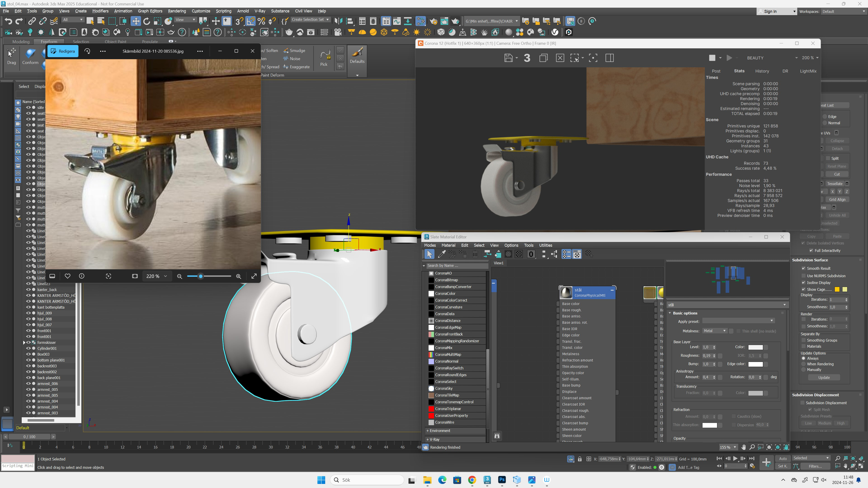This screenshot has height=488, width=868.
Task: Click the Edge color swatch
Action: click(x=755, y=364)
